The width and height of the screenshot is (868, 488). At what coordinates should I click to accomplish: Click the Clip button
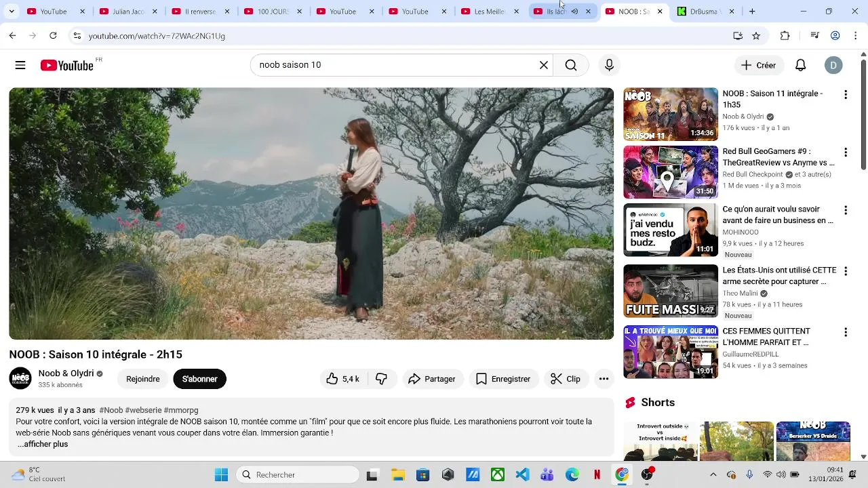(x=566, y=379)
